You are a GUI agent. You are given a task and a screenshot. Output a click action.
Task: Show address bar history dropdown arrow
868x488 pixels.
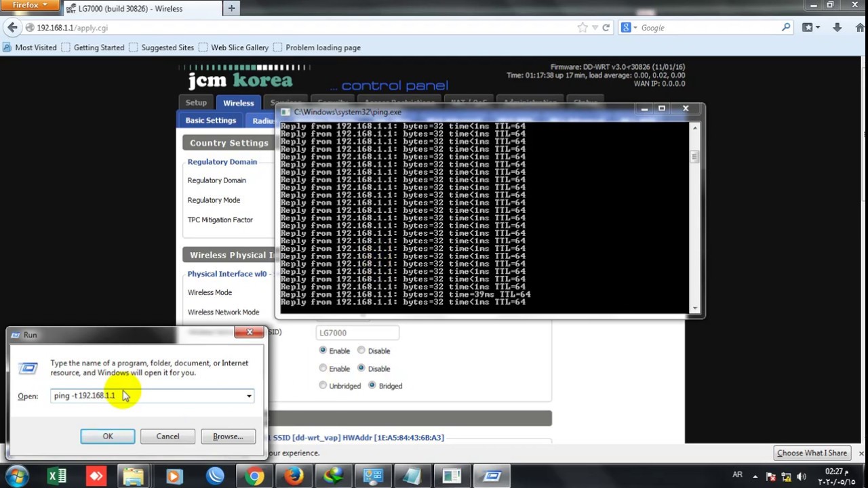click(x=595, y=28)
